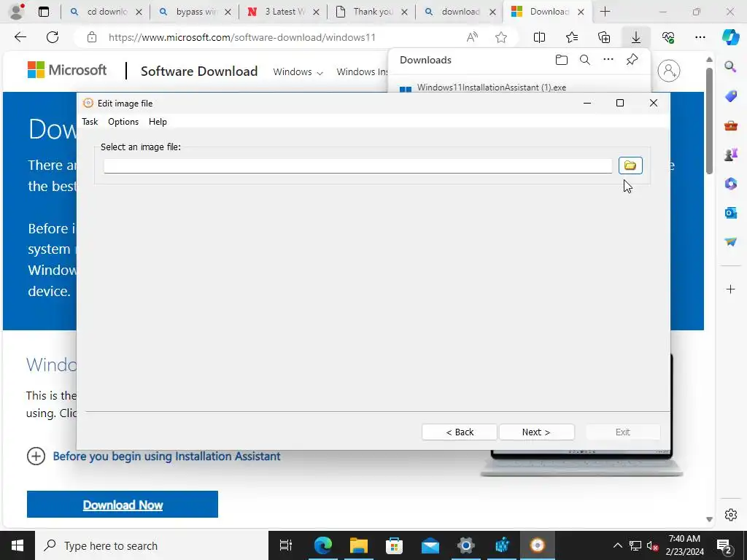The width and height of the screenshot is (747, 560).
Task: Open a new Edge tab
Action: (x=605, y=12)
